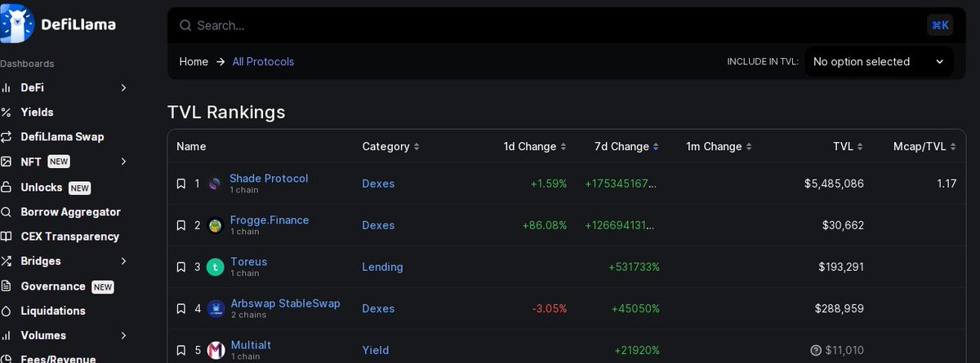Go to Home breadcrumb
The width and height of the screenshot is (980, 363).
(194, 62)
